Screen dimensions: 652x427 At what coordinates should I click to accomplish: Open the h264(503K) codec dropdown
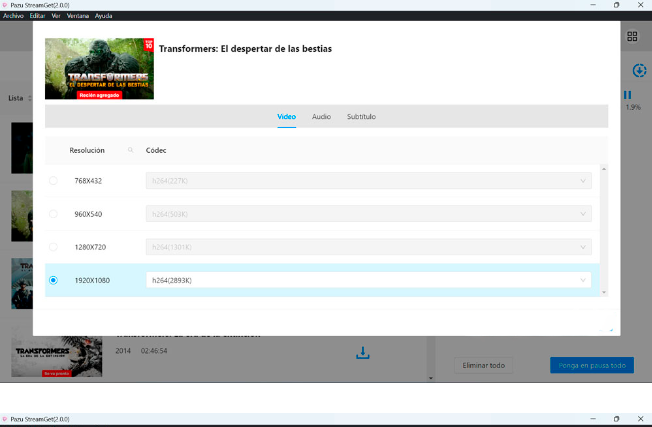[368, 214]
